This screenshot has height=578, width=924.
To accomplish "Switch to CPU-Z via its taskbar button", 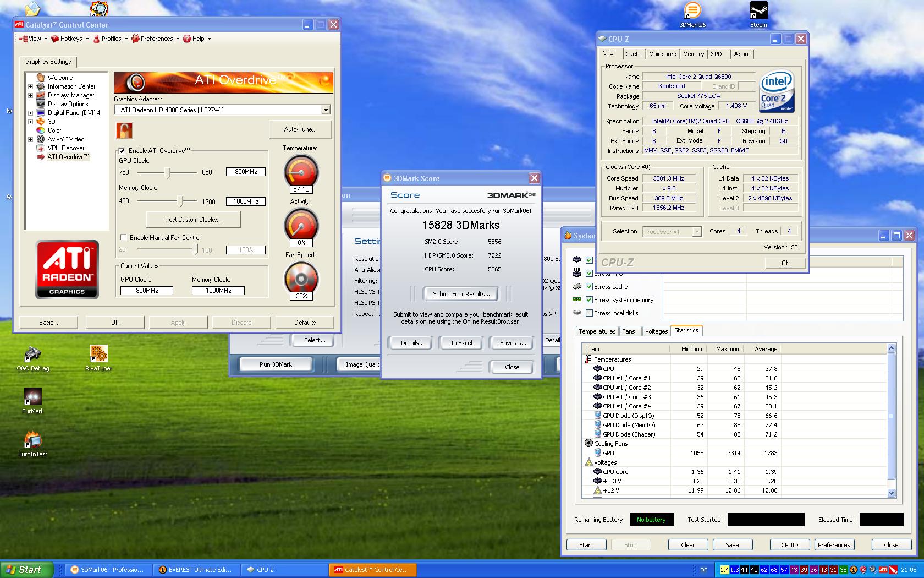I will tap(284, 570).
